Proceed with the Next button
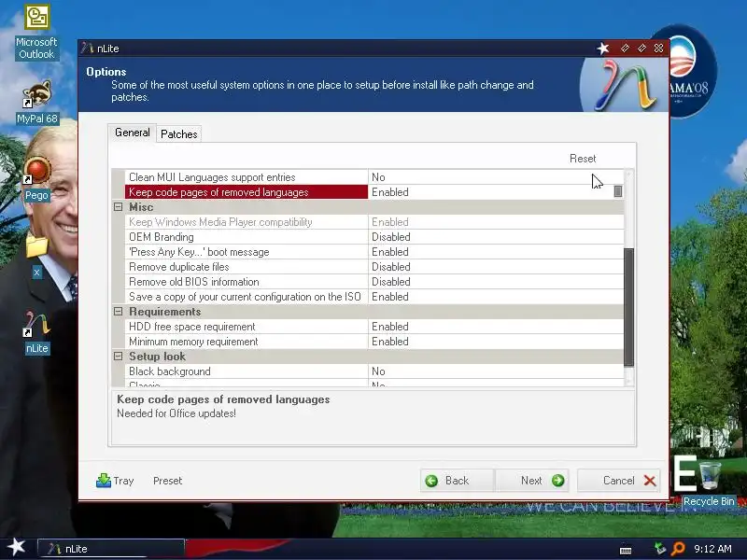The image size is (747, 560). 531,481
